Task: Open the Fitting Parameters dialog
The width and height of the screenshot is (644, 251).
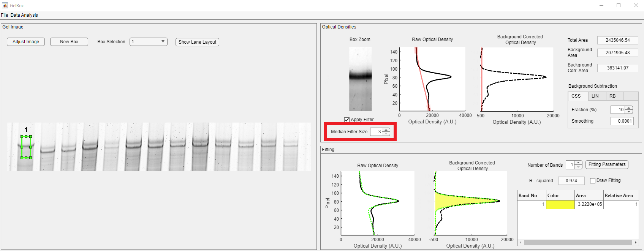Action: (x=607, y=164)
